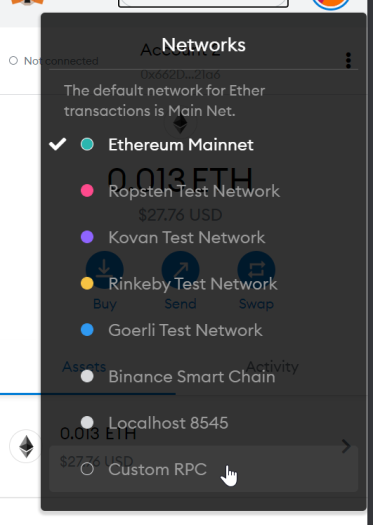This screenshot has height=525, width=373.
Task: Switch to the Activity tab
Action: 272,367
